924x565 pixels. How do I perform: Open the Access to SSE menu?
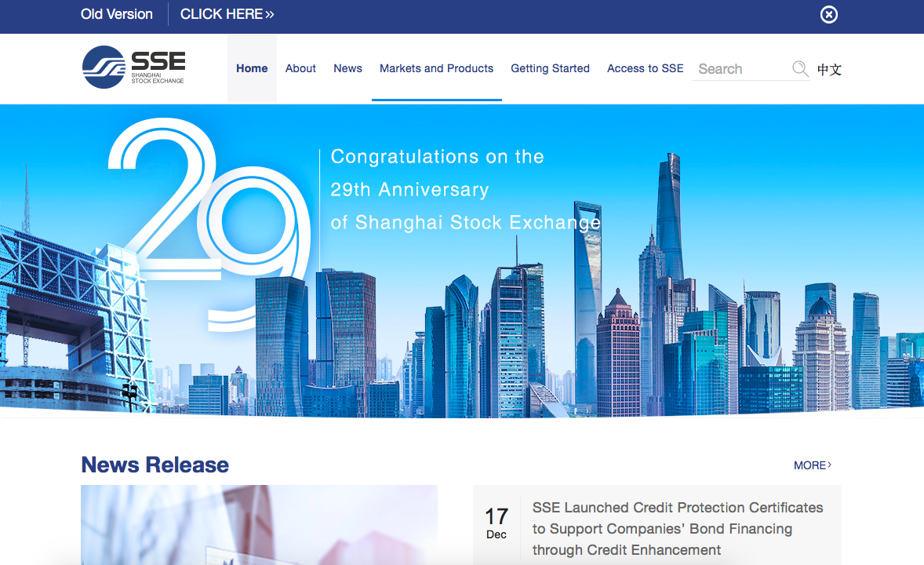(646, 68)
